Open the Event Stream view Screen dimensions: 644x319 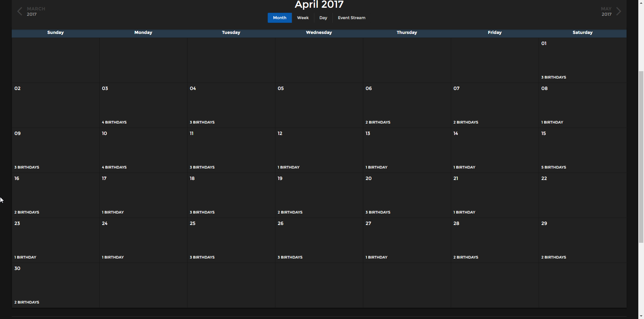pos(351,18)
